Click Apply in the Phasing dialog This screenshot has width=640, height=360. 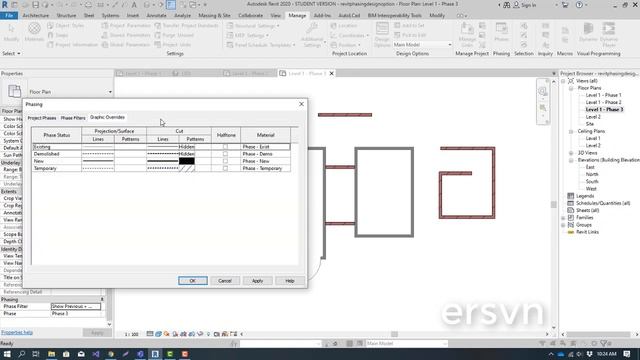coord(257,281)
